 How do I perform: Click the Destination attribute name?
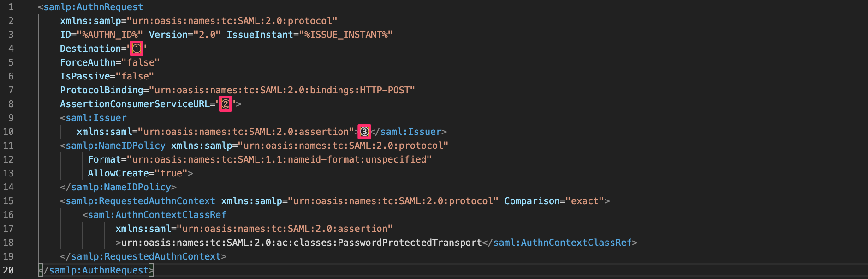point(90,49)
